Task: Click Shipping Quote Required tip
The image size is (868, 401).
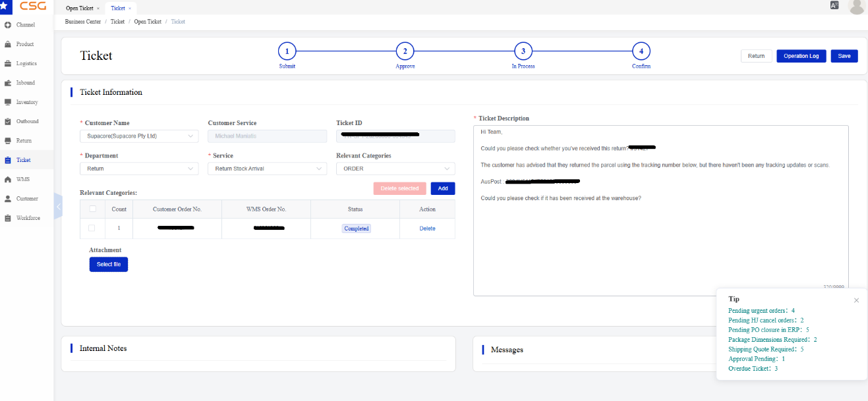Action: click(x=766, y=349)
